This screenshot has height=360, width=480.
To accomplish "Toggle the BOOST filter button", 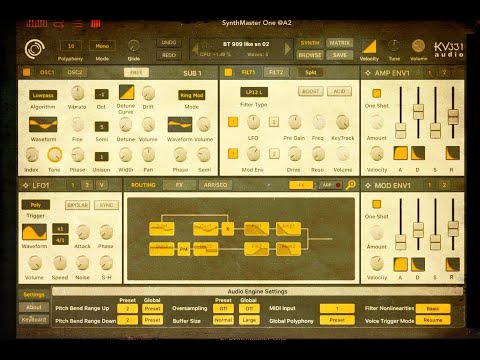I will click(311, 91).
